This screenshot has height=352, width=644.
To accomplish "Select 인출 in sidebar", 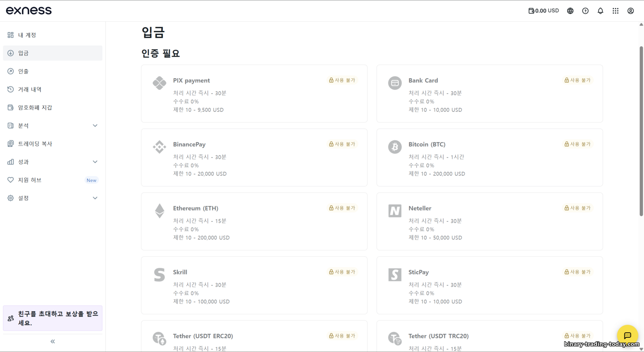I will [23, 71].
